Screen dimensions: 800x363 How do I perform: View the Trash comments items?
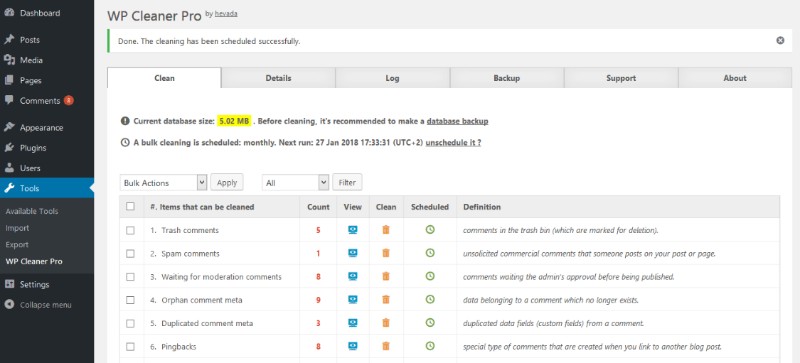(353, 230)
